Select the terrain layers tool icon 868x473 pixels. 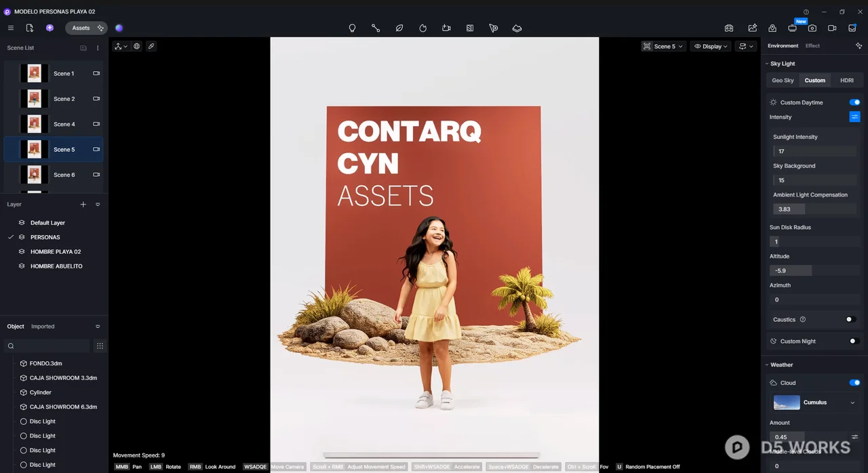click(517, 28)
